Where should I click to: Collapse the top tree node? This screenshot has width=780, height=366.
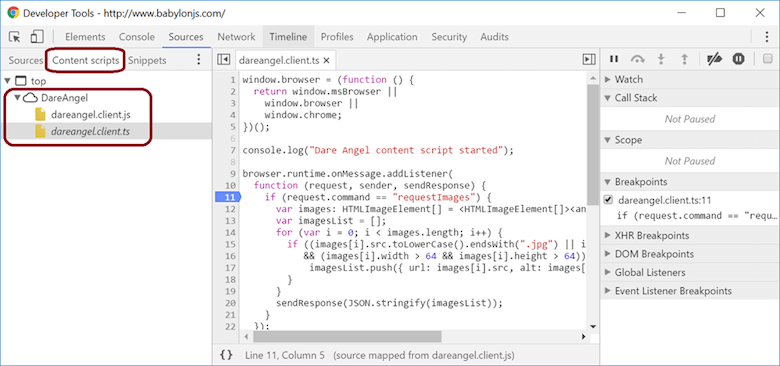tap(7, 81)
